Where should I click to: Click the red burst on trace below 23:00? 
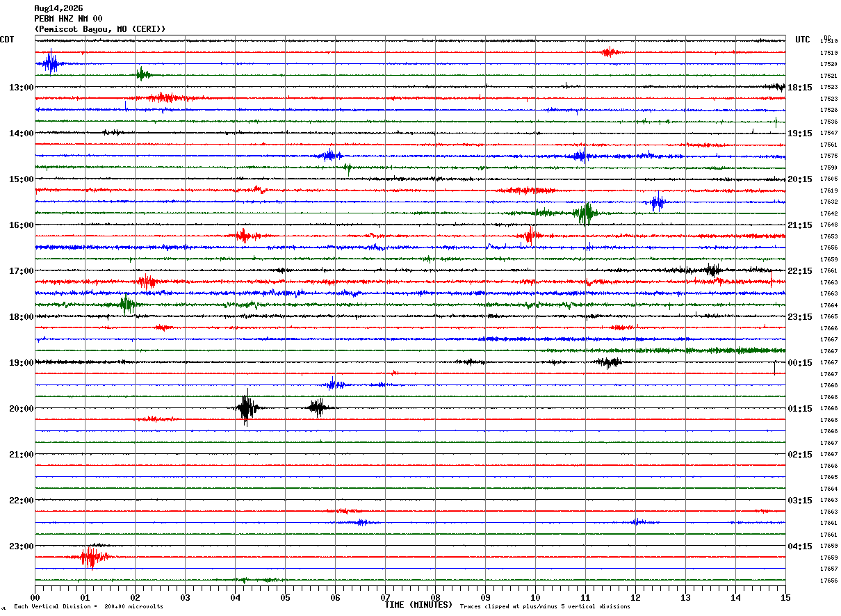coord(90,558)
